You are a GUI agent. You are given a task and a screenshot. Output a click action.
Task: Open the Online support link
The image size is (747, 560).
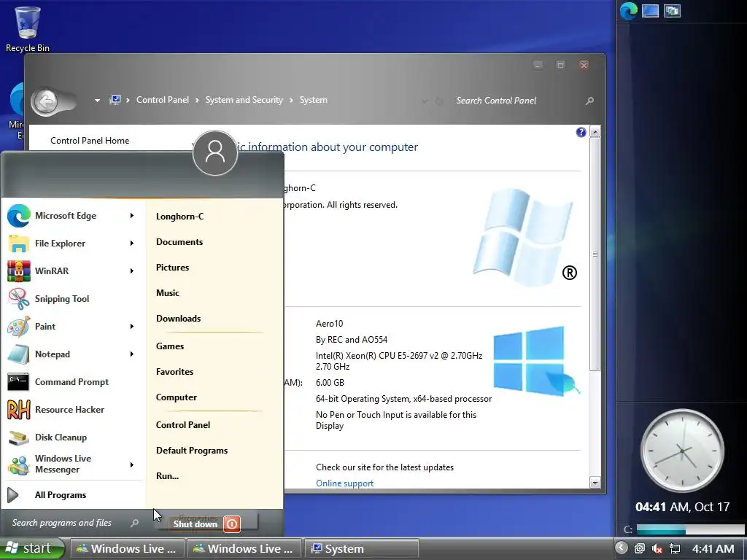344,483
